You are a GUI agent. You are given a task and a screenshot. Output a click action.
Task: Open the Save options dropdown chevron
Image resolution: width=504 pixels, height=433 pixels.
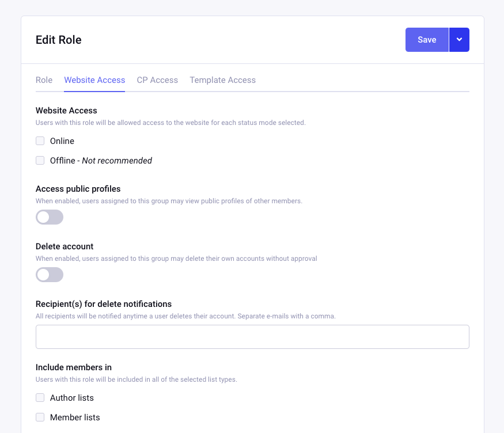click(x=459, y=40)
